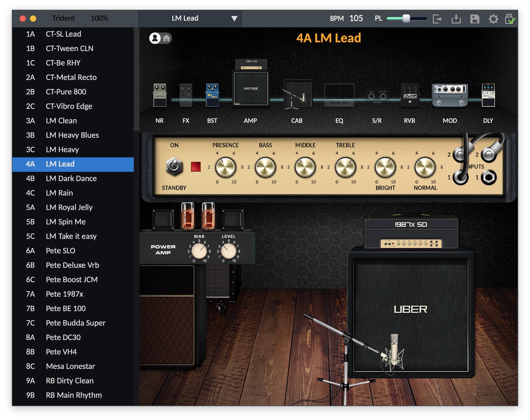530x420 pixels.
Task: Open the Digital Delay pedal settings
Action: coord(488,94)
